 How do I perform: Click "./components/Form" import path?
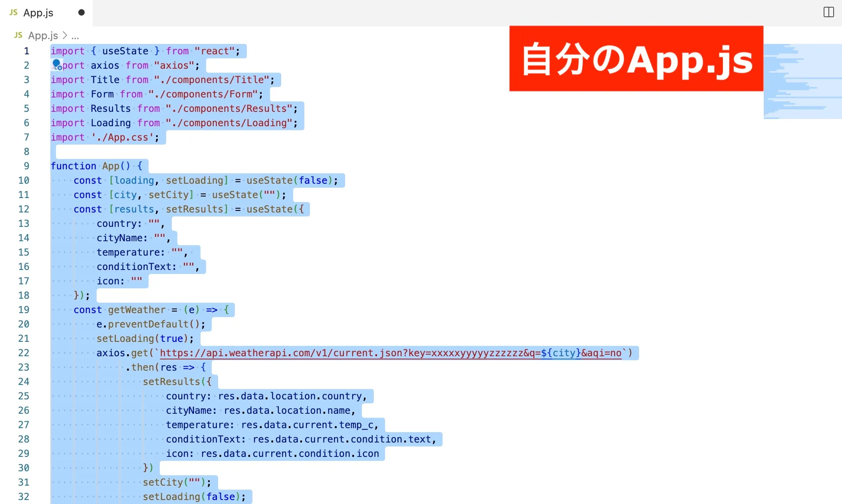pos(203,94)
